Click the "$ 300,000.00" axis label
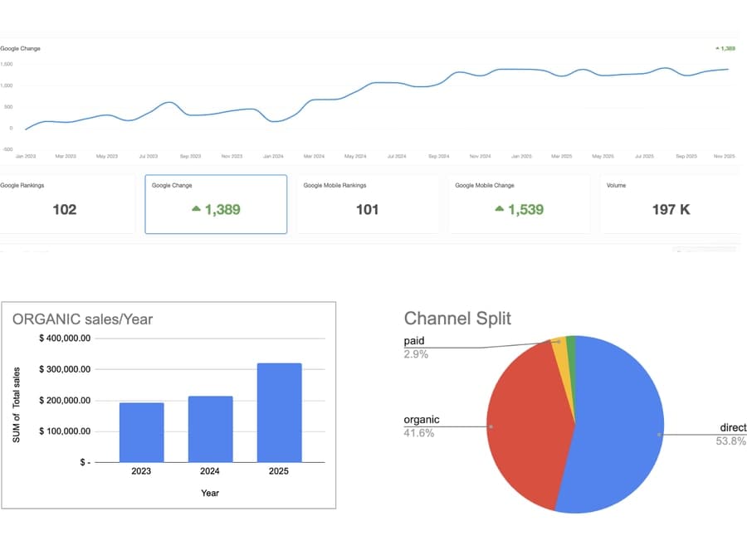The image size is (747, 560). click(65, 369)
